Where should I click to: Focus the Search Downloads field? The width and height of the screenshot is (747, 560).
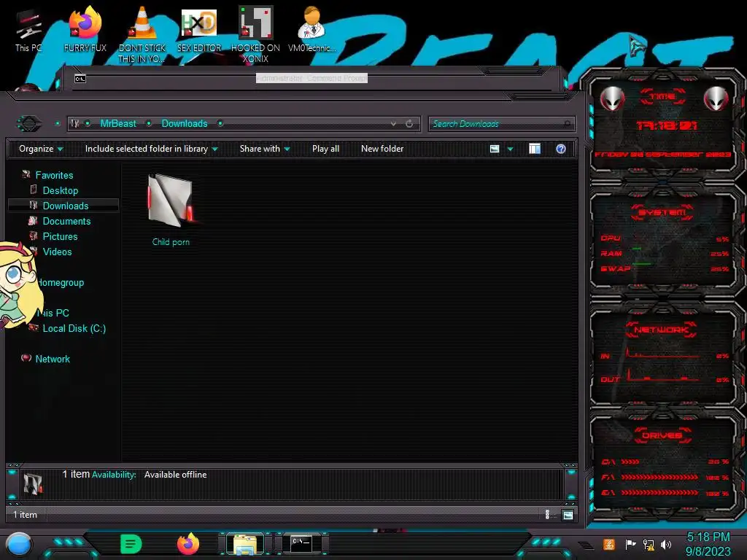(502, 124)
